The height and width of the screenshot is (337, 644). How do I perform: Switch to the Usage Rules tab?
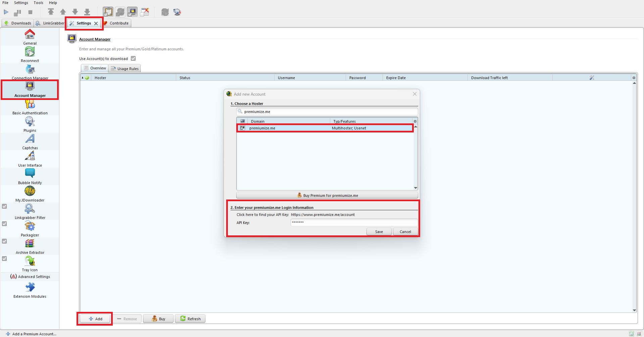point(125,68)
